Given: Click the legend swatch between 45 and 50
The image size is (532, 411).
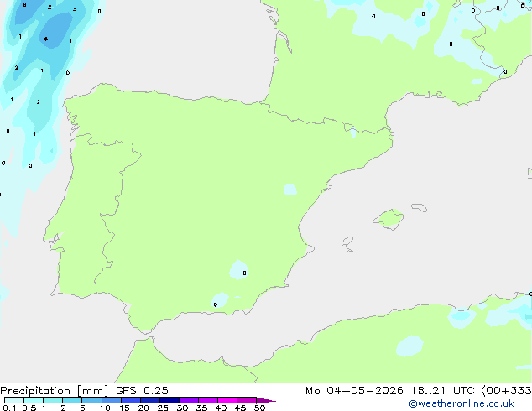Looking at the screenshot, I should point(247,400).
